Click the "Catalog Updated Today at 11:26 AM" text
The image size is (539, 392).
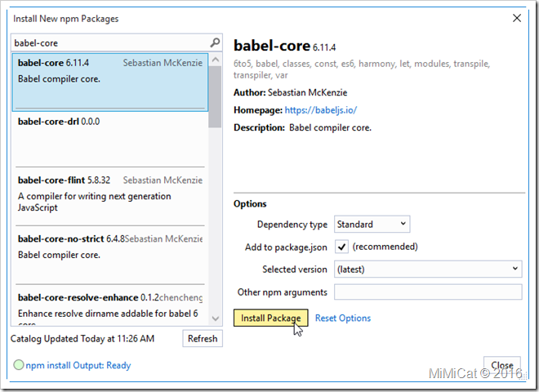(x=82, y=339)
